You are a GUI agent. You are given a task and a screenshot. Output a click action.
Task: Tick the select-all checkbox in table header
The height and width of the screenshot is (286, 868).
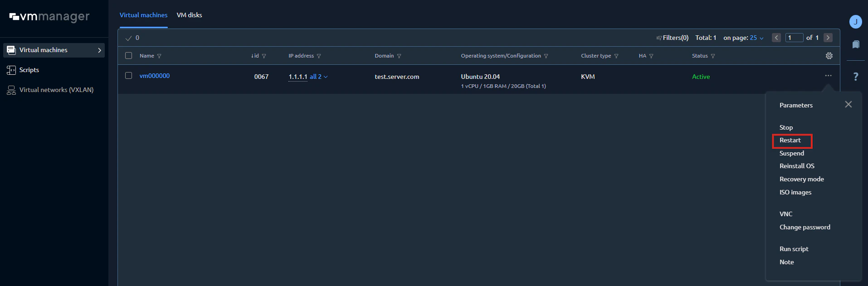pos(129,56)
